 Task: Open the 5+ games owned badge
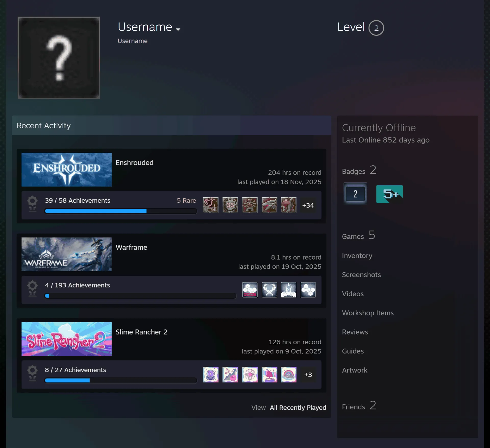(x=389, y=194)
